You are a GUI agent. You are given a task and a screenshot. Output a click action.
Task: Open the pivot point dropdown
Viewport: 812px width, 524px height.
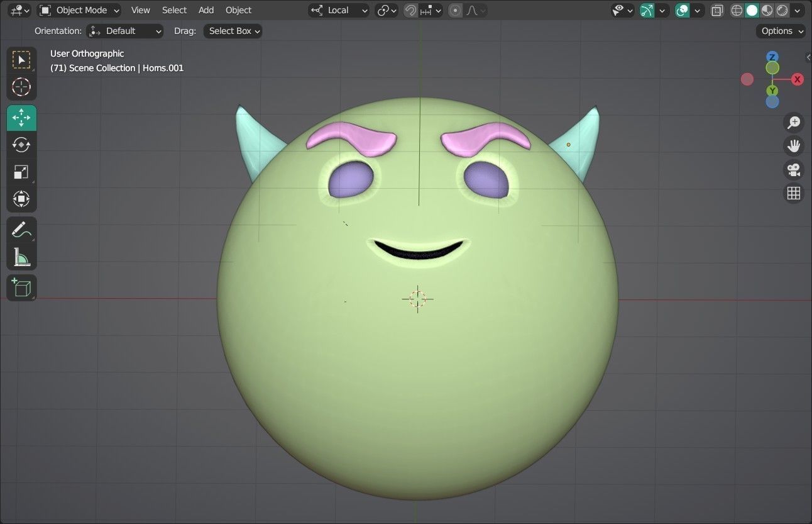[387, 10]
